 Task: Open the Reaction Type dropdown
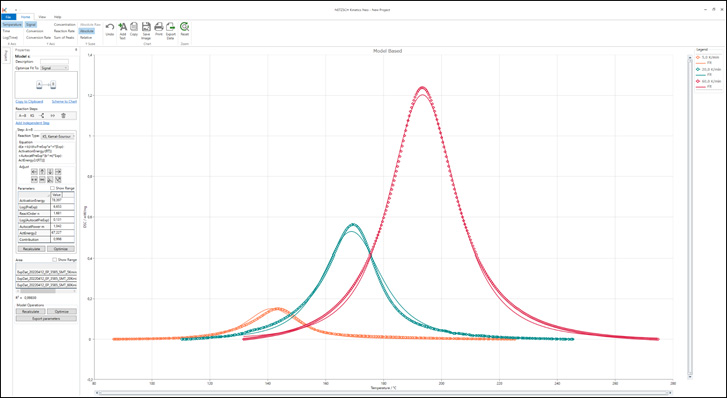pyautogui.click(x=58, y=136)
